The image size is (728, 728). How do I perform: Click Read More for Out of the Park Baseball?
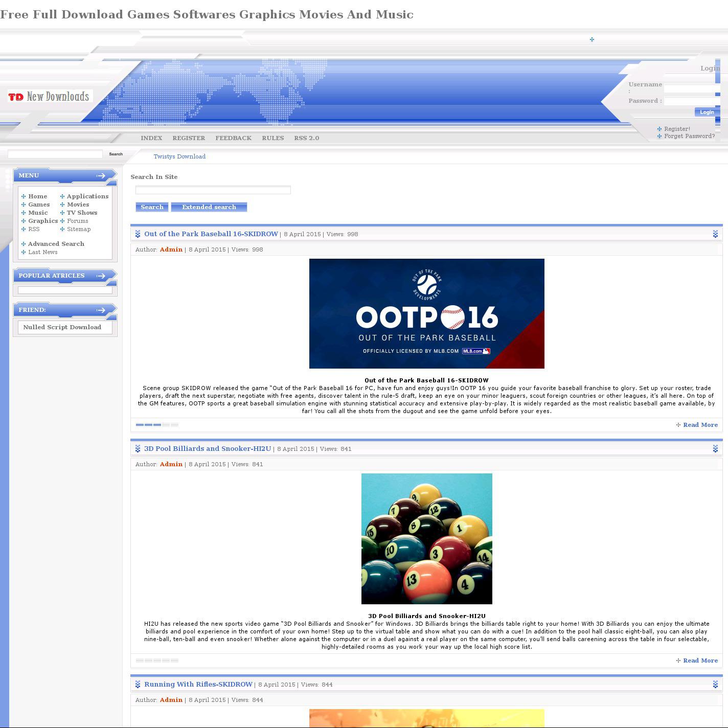pos(700,425)
